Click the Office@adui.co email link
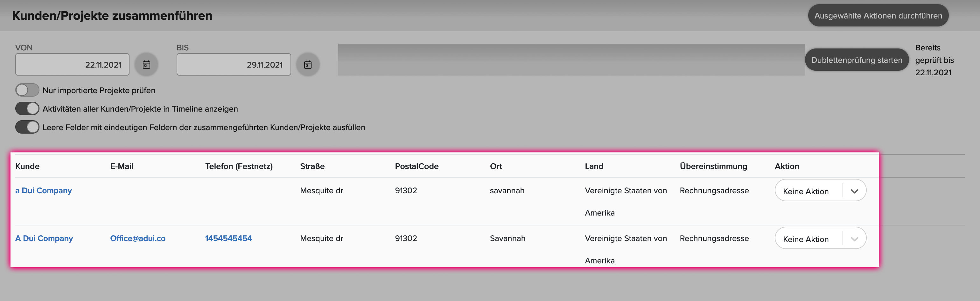 (x=138, y=238)
